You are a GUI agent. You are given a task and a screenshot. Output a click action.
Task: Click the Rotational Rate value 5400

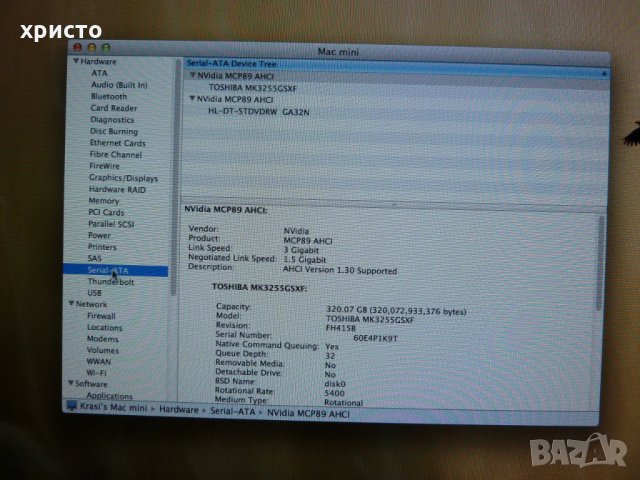(x=334, y=393)
